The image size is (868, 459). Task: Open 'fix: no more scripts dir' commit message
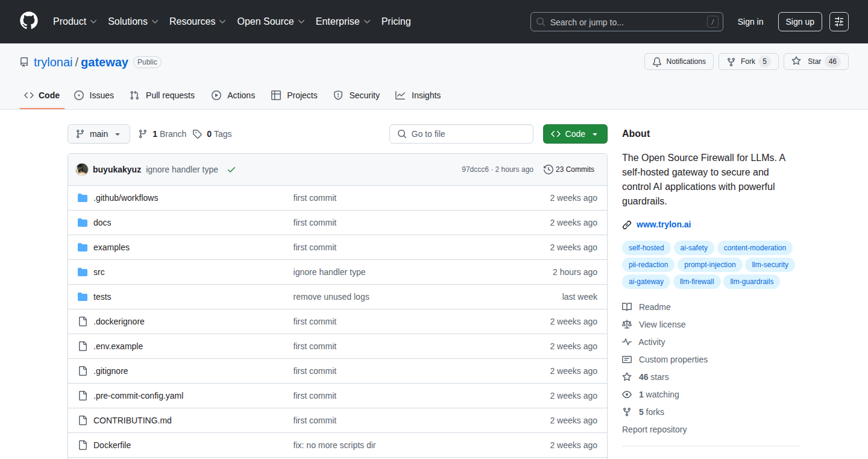[x=335, y=445]
